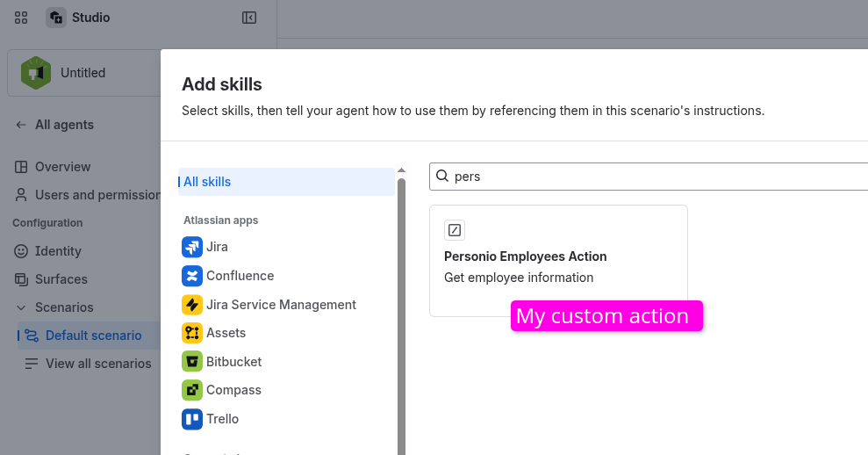Screen dimensions: 868x455
Task: Open the app switcher grid icon
Action: pos(21,18)
